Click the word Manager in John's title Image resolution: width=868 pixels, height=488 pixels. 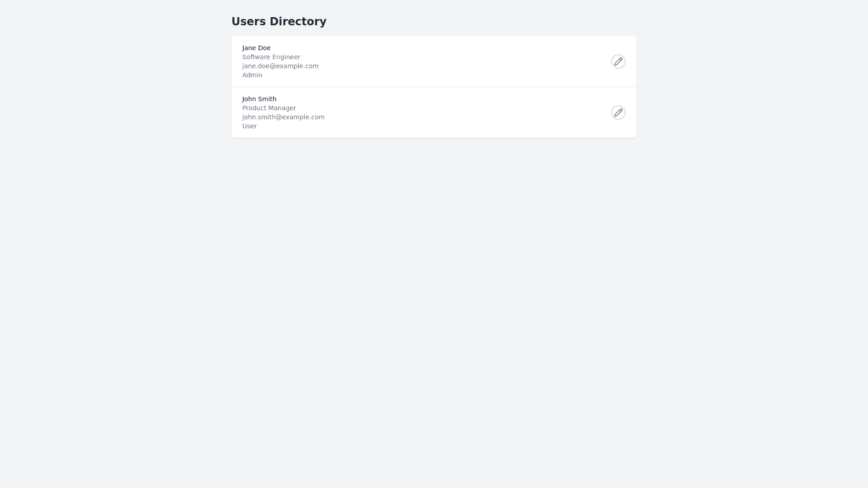click(282, 108)
